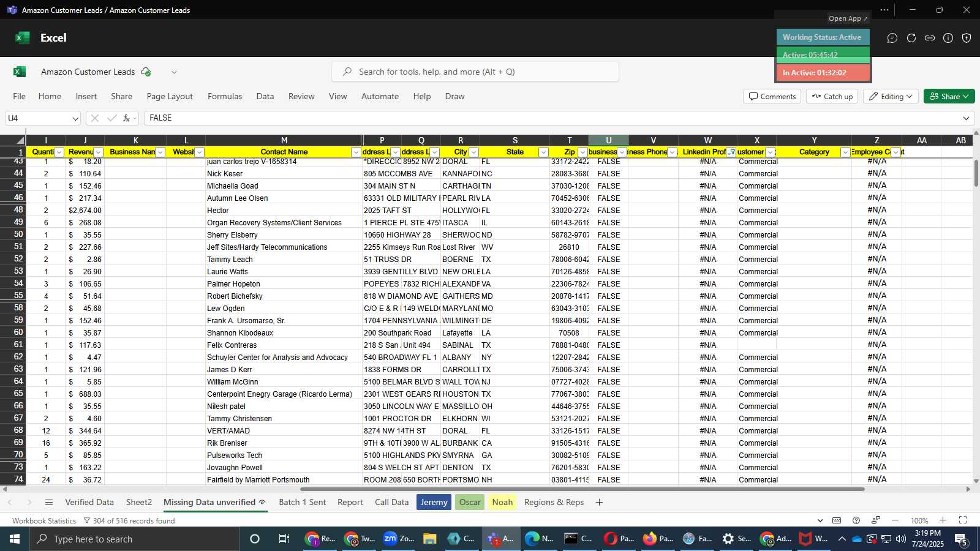This screenshot has height=551, width=980.
Task: Go to next sheet tab arrow
Action: coord(29,503)
